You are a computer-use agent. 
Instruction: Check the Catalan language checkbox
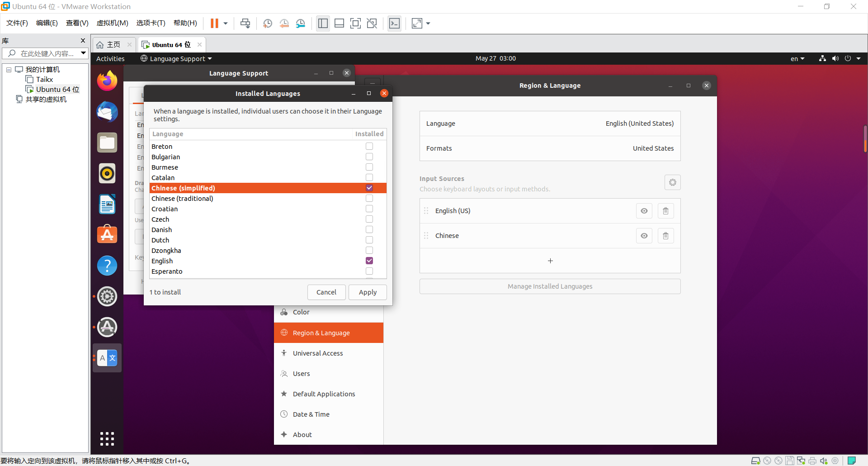(369, 177)
